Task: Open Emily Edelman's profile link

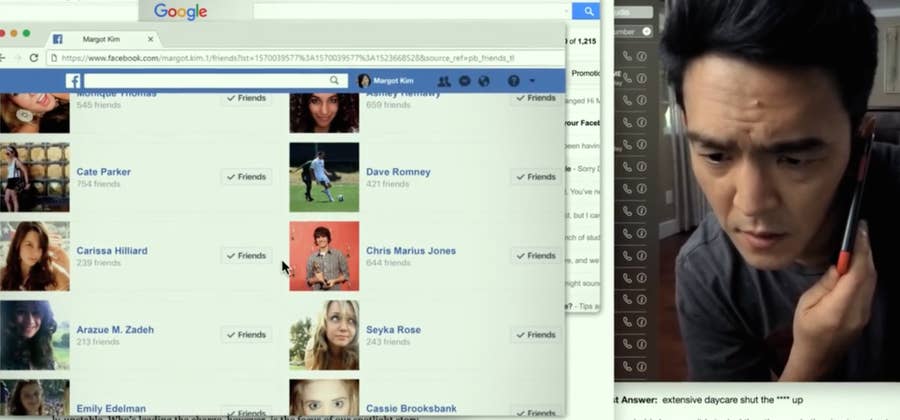Action: 111,409
